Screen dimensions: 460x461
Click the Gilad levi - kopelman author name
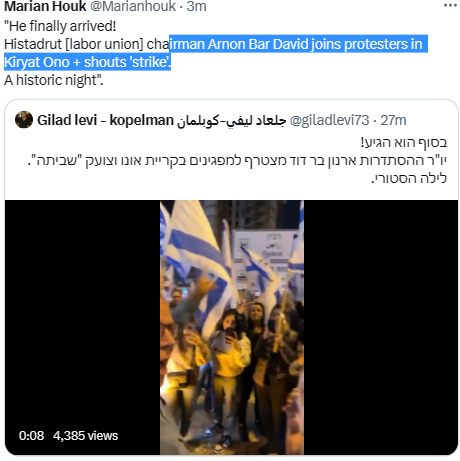[x=105, y=120]
